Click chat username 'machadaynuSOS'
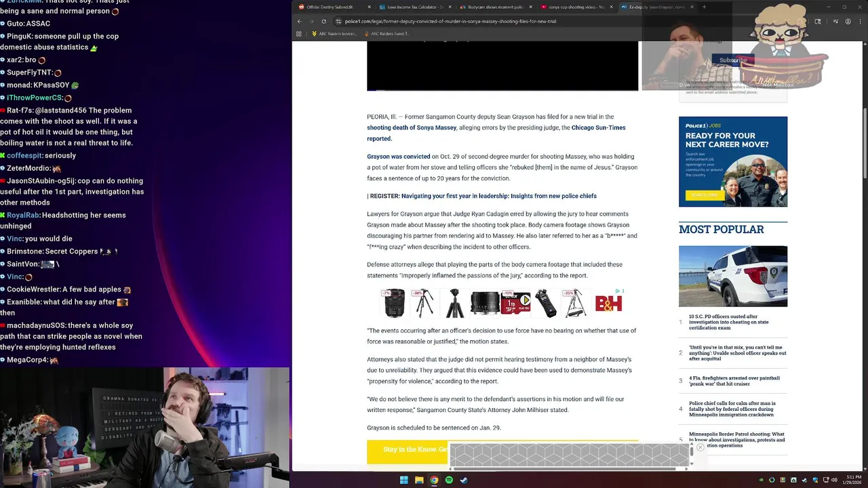The image size is (868, 488). 36,326
